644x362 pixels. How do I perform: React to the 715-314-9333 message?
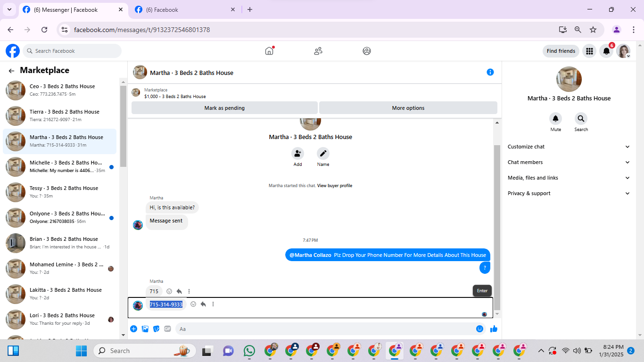(x=193, y=304)
